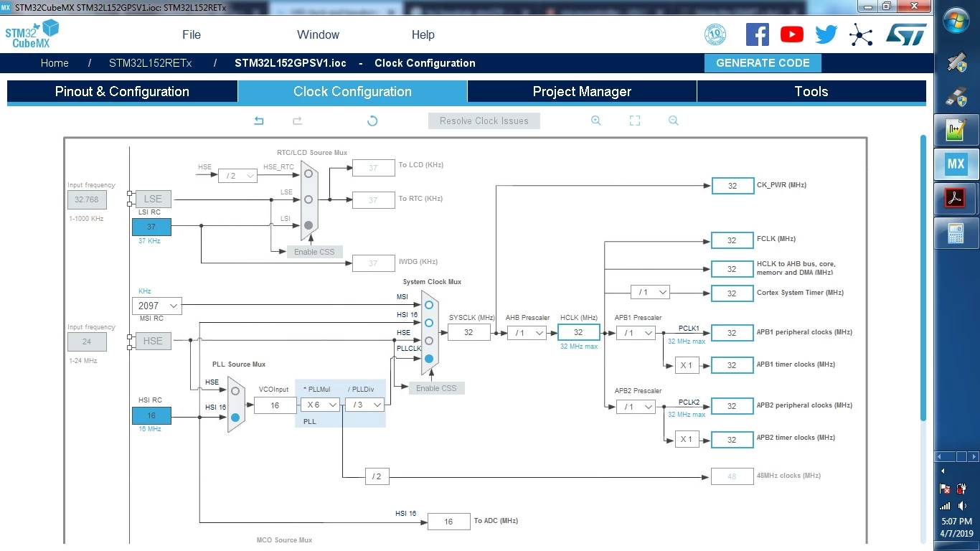The image size is (980, 551).
Task: Click Enable CSS under RTC/LCD Source Mux
Action: click(x=314, y=252)
